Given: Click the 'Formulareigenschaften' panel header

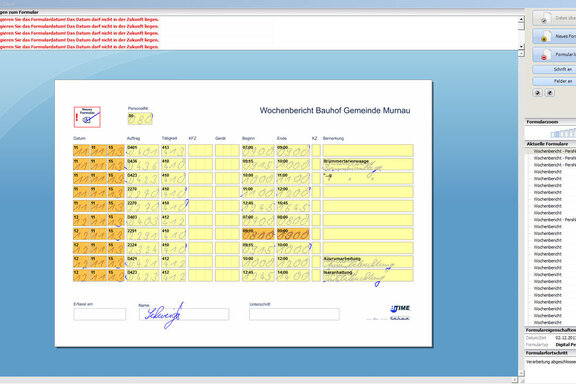Looking at the screenshot, I should click(x=550, y=330).
